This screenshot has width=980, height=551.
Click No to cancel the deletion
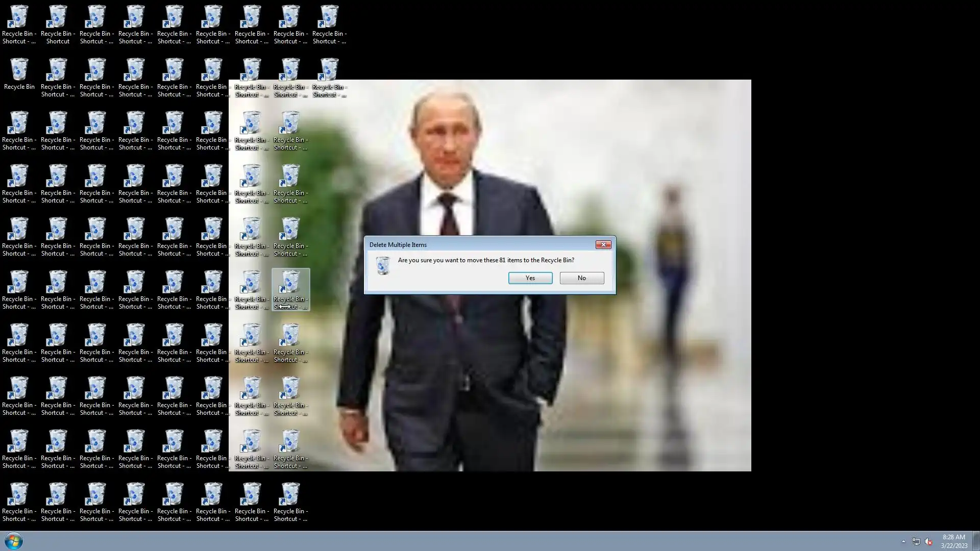[581, 278]
